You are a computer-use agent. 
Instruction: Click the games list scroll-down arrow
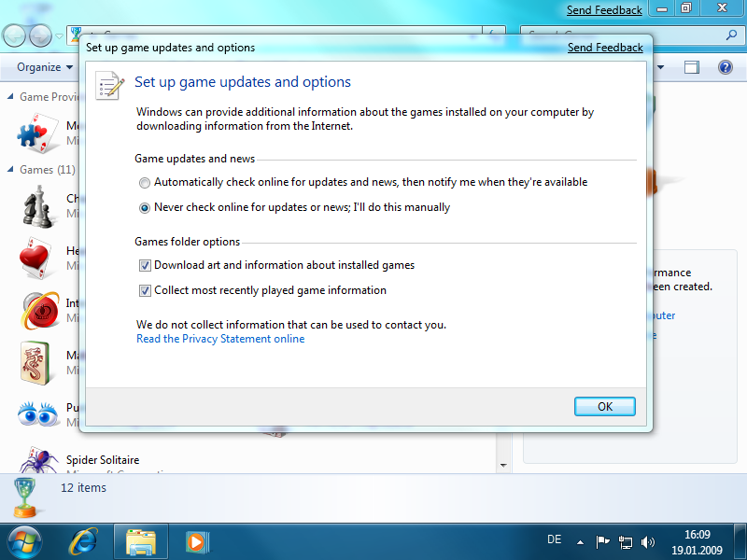503,465
